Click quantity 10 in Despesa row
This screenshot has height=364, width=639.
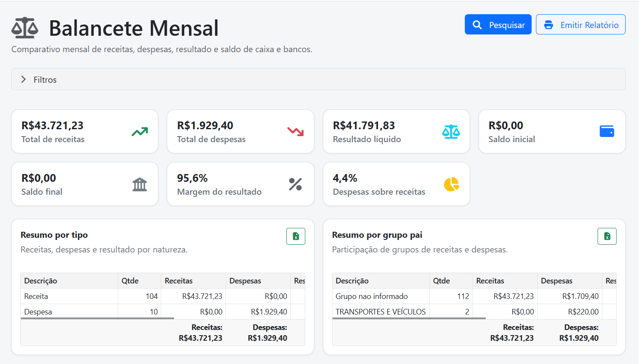point(154,312)
